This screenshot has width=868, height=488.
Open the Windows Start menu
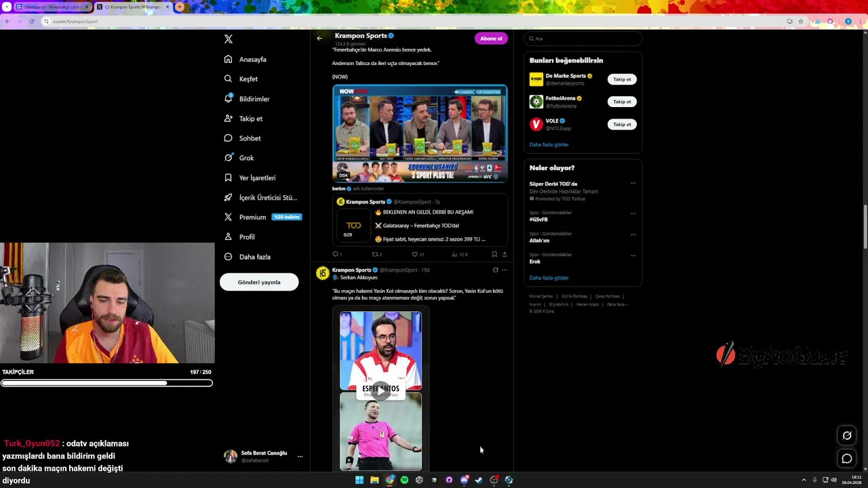(359, 480)
